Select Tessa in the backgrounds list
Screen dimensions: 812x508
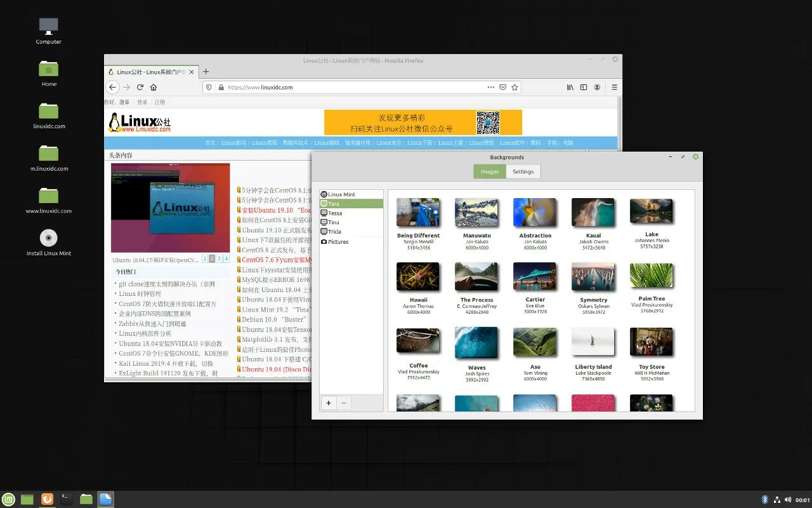pyautogui.click(x=351, y=213)
